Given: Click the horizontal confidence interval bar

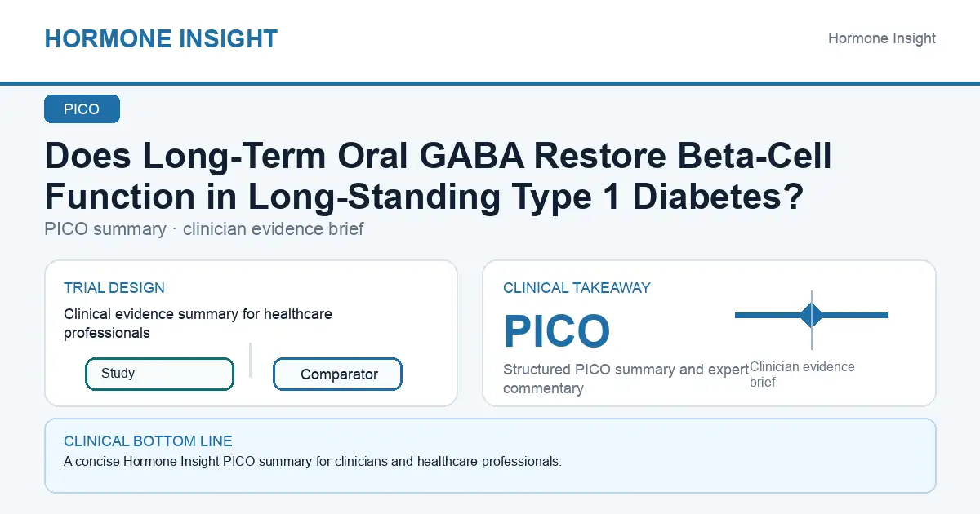Looking at the screenshot, I should (x=811, y=315).
